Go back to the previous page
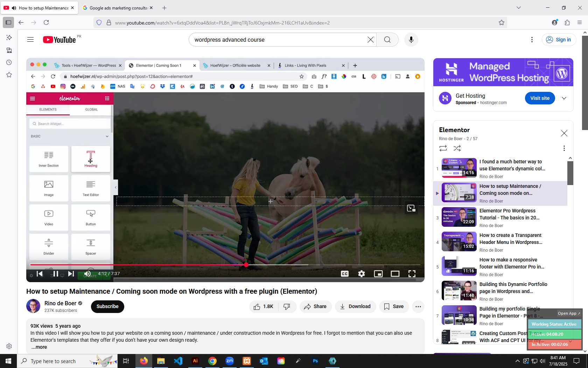Image resolution: width=588 pixels, height=368 pixels. click(21, 22)
